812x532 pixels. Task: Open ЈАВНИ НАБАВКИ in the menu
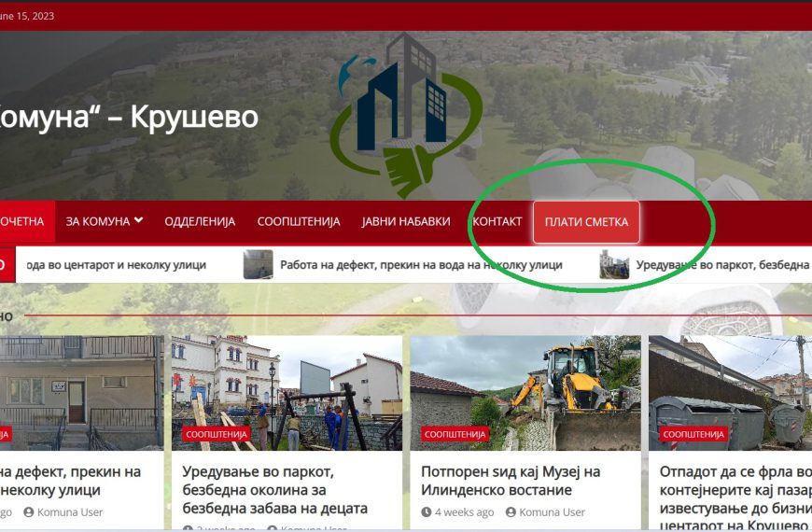(x=406, y=222)
